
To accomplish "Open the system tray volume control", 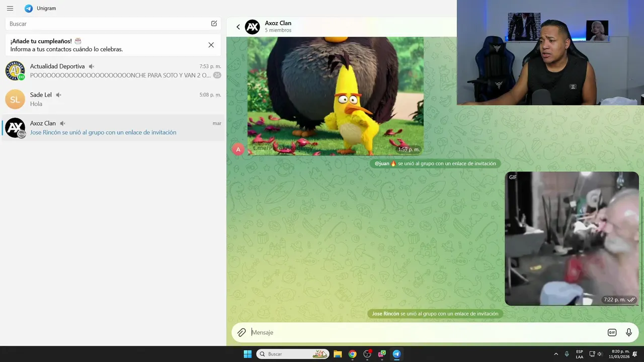I will coord(600,354).
